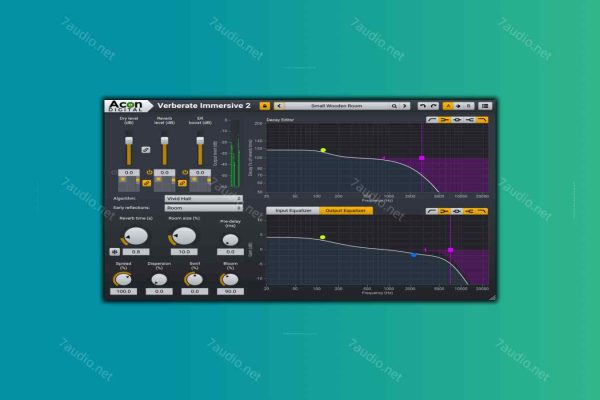Switch to Input Equalizer tab
The width and height of the screenshot is (600, 400).
[293, 211]
